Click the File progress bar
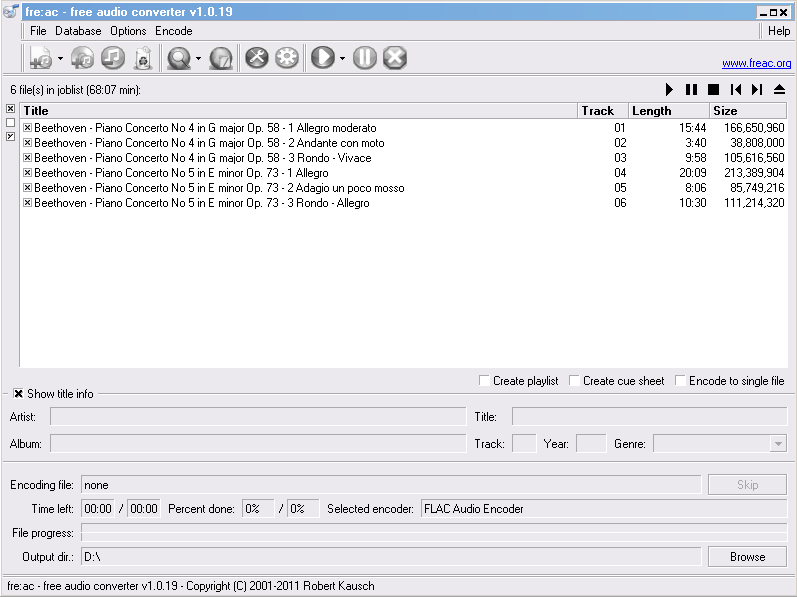This screenshot has width=797, height=597. click(x=434, y=533)
